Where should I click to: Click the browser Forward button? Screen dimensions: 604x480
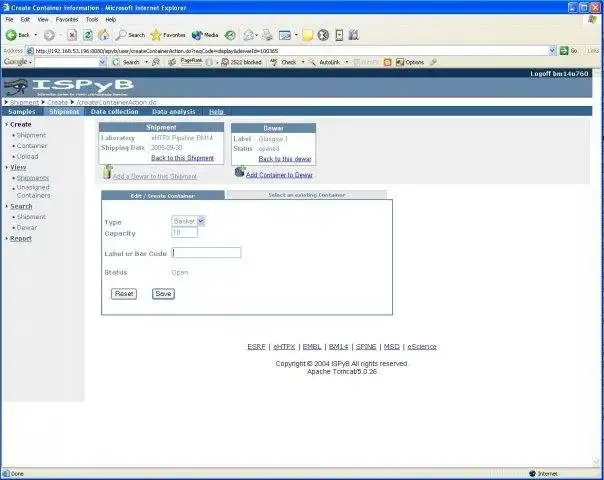(49, 35)
